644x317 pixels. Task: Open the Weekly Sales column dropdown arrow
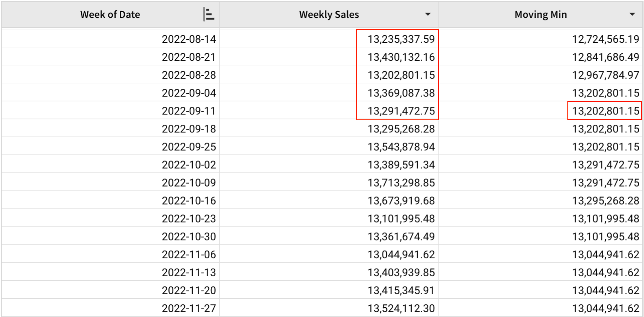pyautogui.click(x=428, y=15)
